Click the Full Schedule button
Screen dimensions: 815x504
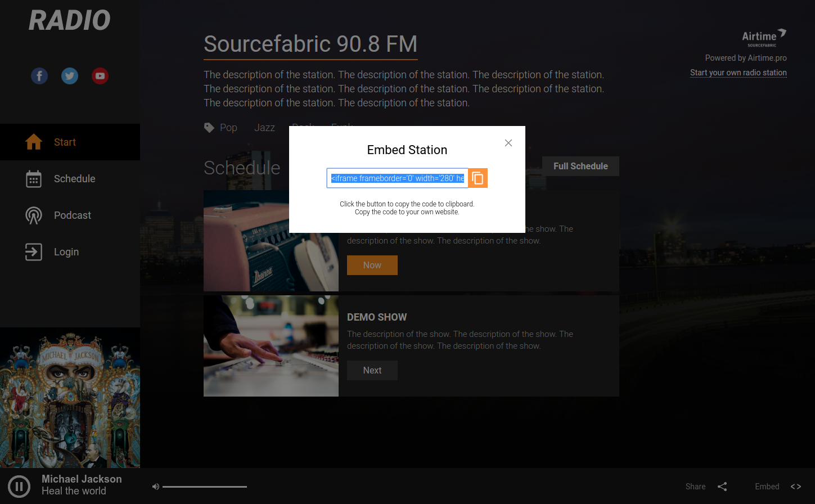[580, 166]
